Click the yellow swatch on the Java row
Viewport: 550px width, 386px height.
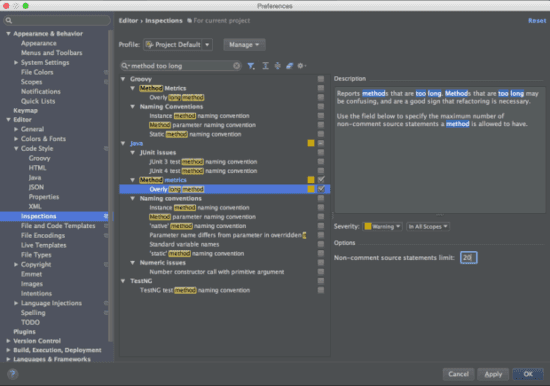click(311, 143)
